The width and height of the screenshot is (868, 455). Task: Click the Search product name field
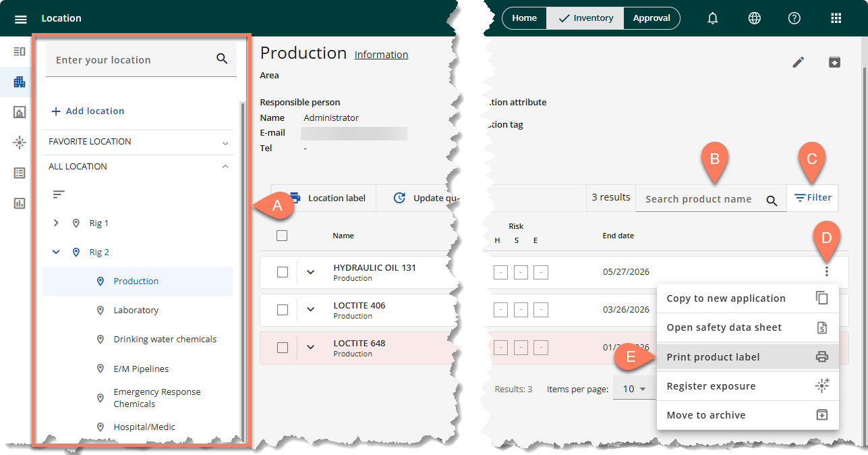click(x=698, y=199)
